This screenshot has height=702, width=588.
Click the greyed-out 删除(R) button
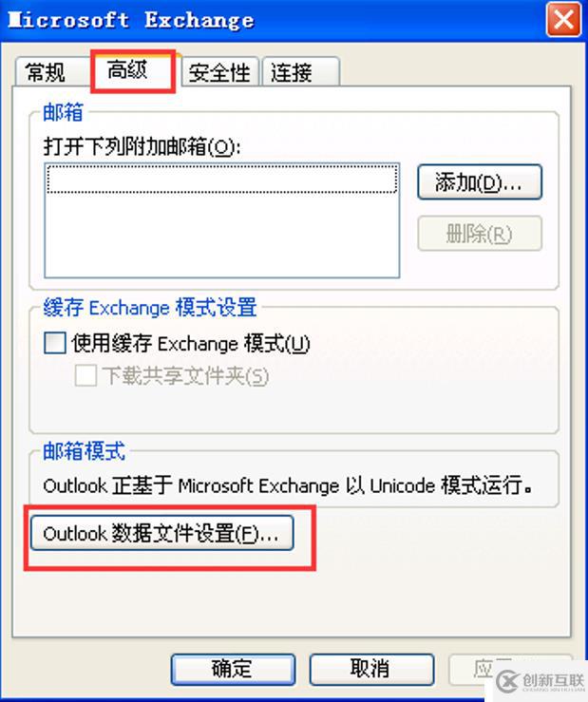coord(480,234)
